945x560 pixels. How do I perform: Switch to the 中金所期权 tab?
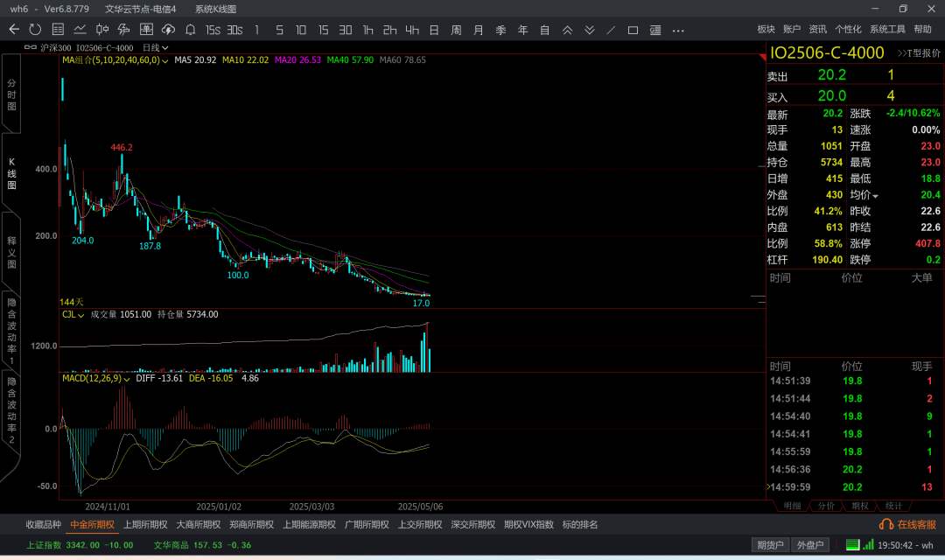tap(92, 525)
